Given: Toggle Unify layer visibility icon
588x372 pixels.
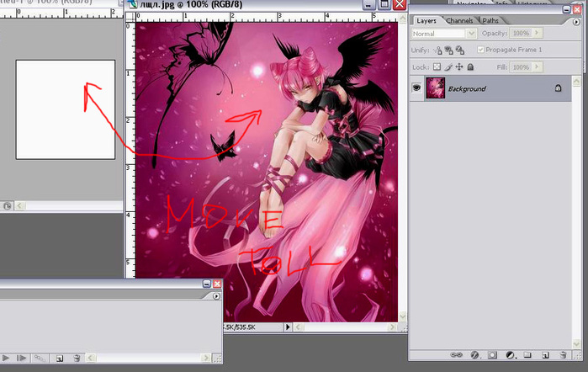Looking at the screenshot, I should (448, 50).
